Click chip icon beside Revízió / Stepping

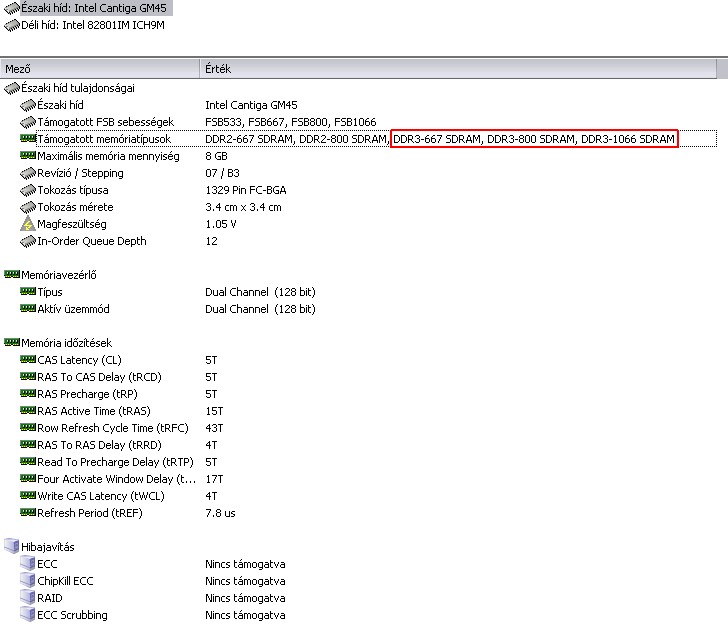pos(28,173)
